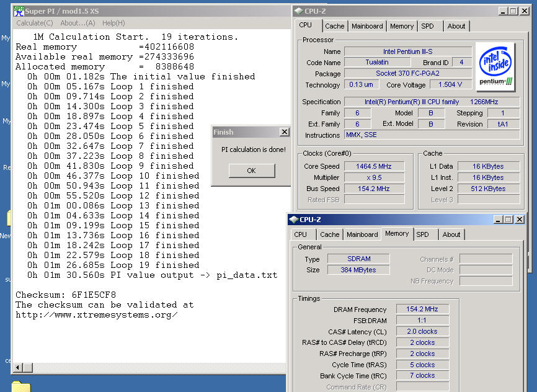Click the Bus Speed value '154.2 MHz'
This screenshot has height=392, width=537.
[374, 189]
